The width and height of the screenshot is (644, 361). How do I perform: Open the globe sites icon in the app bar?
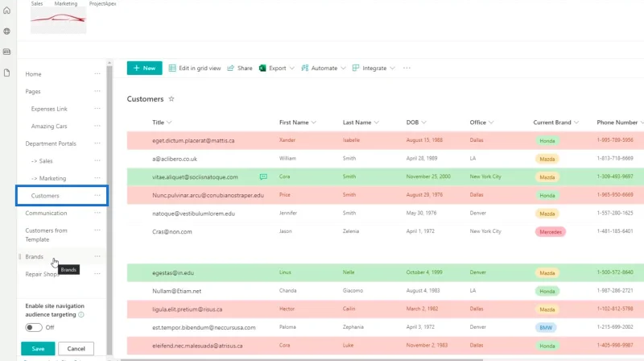[6, 31]
